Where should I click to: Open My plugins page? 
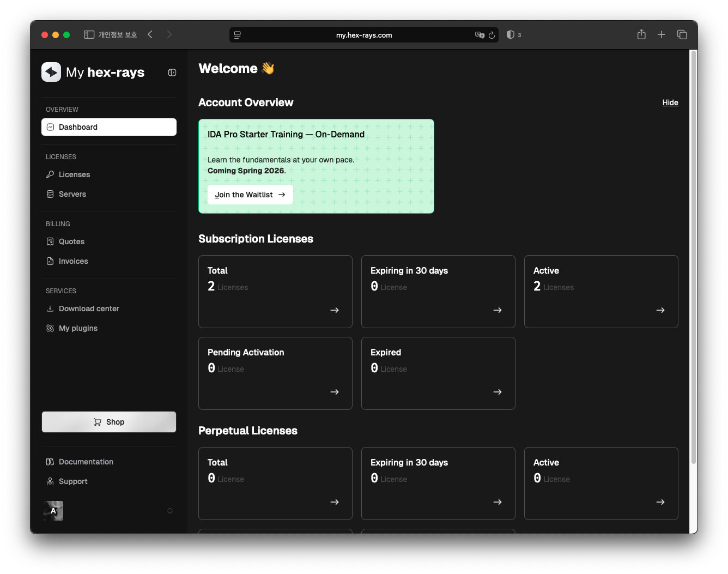click(x=78, y=328)
